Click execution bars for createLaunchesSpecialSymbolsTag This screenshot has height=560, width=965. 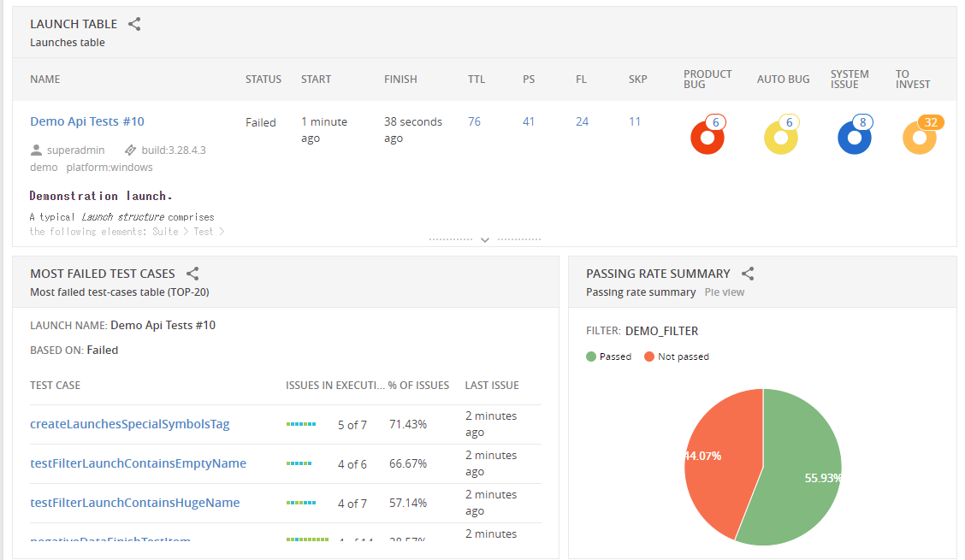click(x=301, y=424)
